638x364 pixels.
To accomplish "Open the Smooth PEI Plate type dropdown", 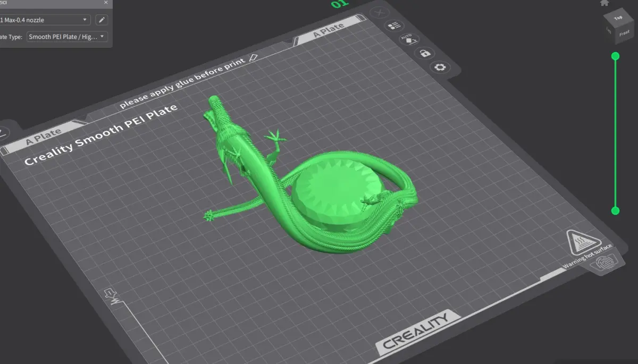I will [66, 37].
